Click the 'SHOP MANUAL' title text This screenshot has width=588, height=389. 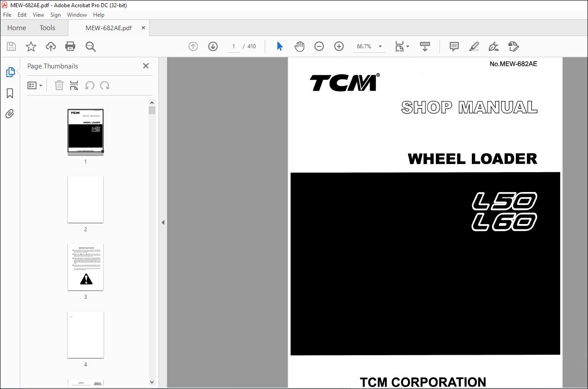tap(469, 107)
